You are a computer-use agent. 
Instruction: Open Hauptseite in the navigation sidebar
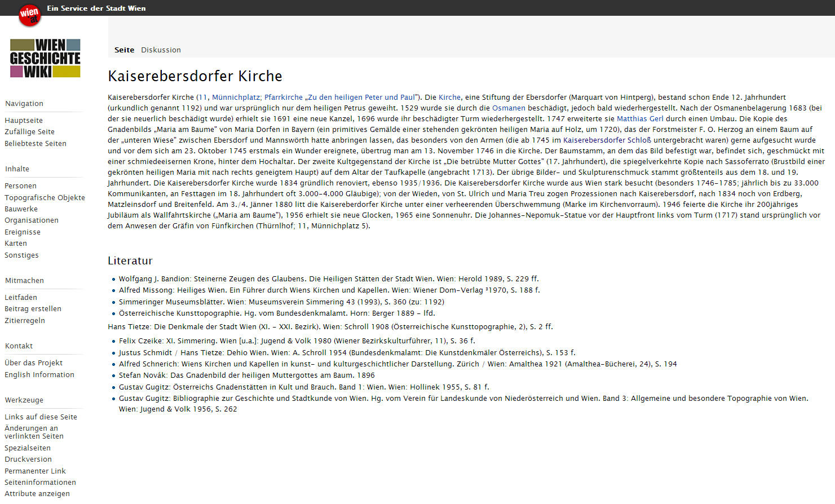24,121
